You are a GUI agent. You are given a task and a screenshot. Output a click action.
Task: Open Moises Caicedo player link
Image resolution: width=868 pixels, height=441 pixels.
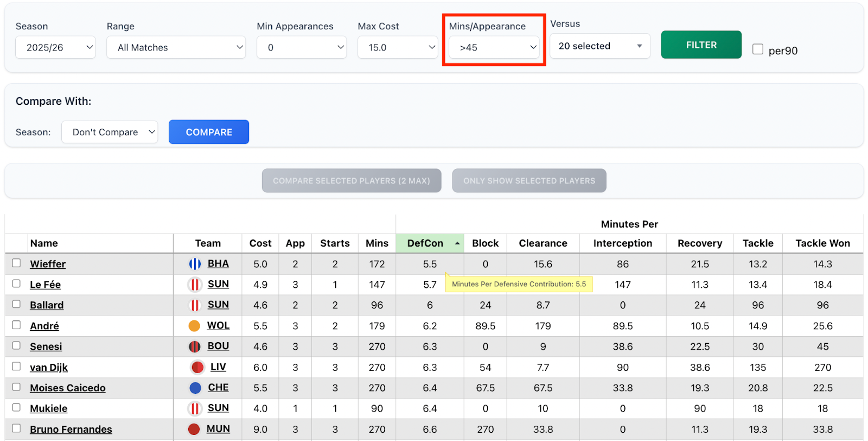[68, 388]
